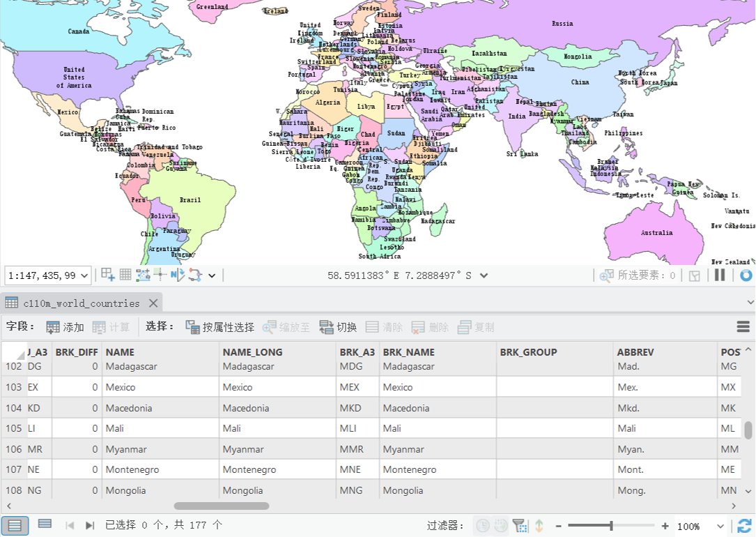756x537 pixels.
Task: Expand the map toolbar dropdown arrow
Action: (x=212, y=275)
